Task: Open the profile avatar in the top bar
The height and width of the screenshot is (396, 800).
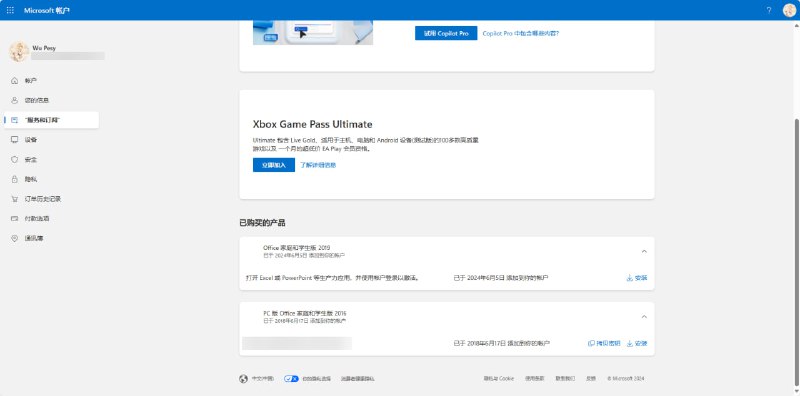Action: point(789,10)
